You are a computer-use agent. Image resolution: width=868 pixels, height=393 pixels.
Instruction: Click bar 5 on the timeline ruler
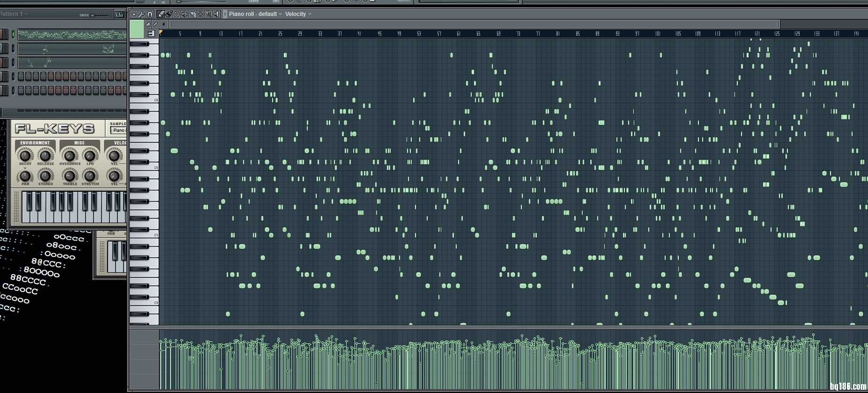point(180,34)
